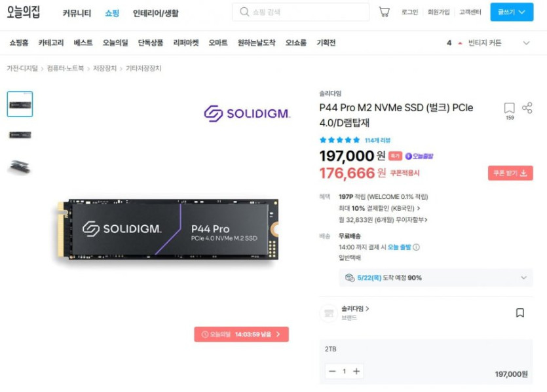The width and height of the screenshot is (547, 392).
Task: Toggle the Solidigm brand bookmark icon
Action: 519,313
